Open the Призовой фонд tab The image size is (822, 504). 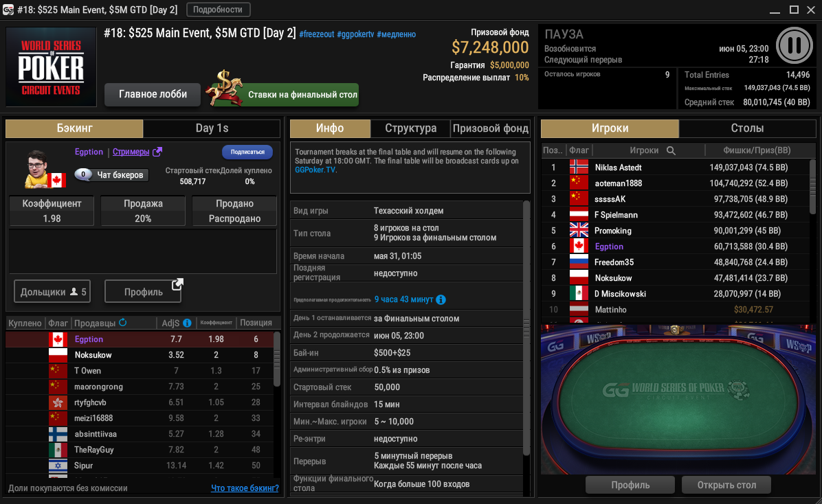point(491,128)
